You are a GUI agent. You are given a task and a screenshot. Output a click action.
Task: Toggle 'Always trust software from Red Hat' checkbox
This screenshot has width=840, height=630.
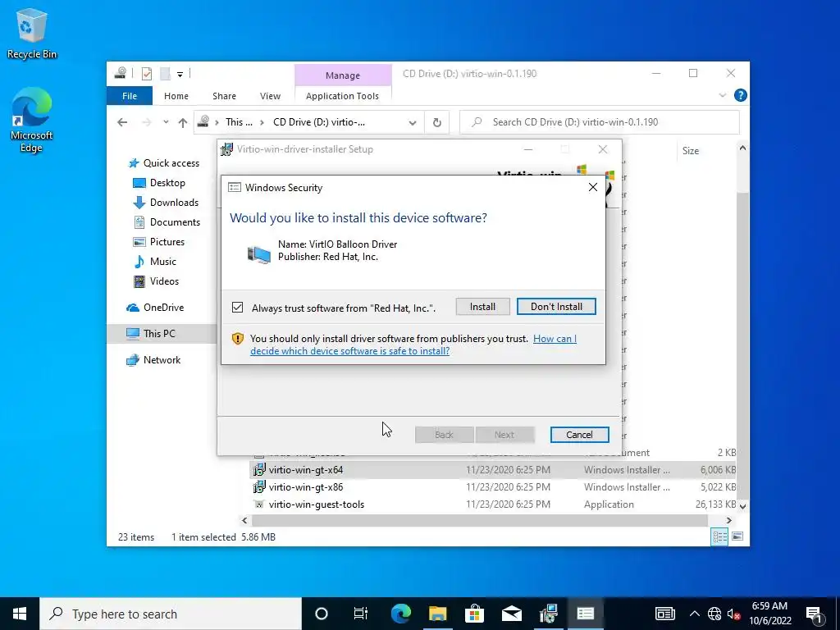[x=237, y=308]
